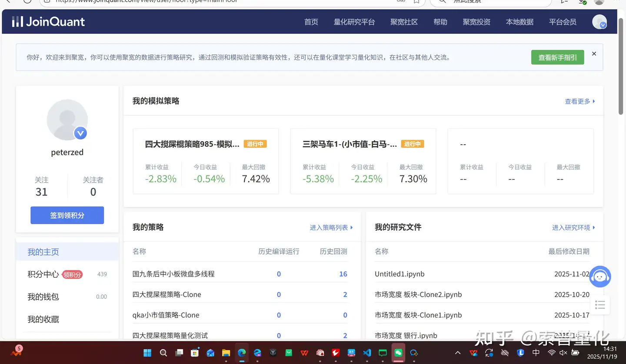Open Visual Studio Code from the taskbar
Screen dimensions: 626x364
(367, 353)
